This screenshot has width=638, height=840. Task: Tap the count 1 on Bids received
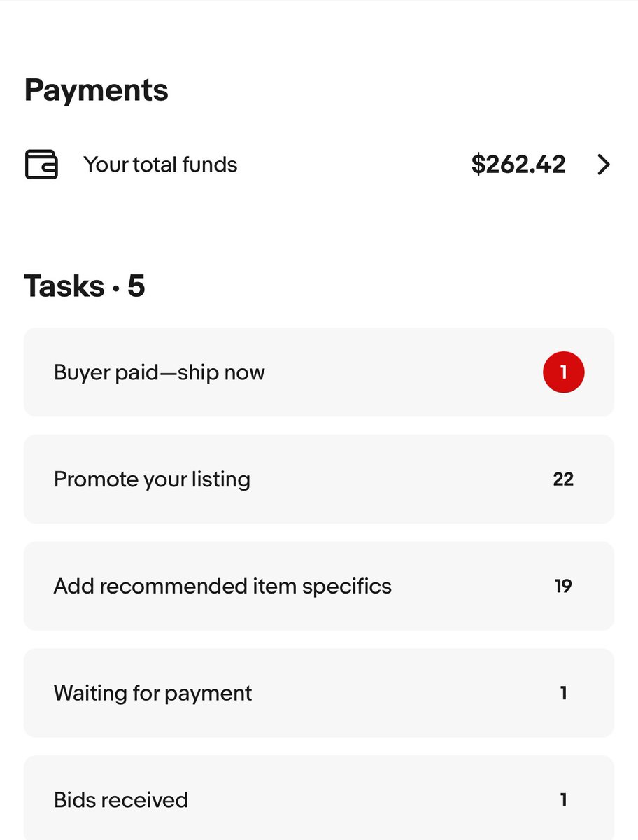[x=563, y=800]
